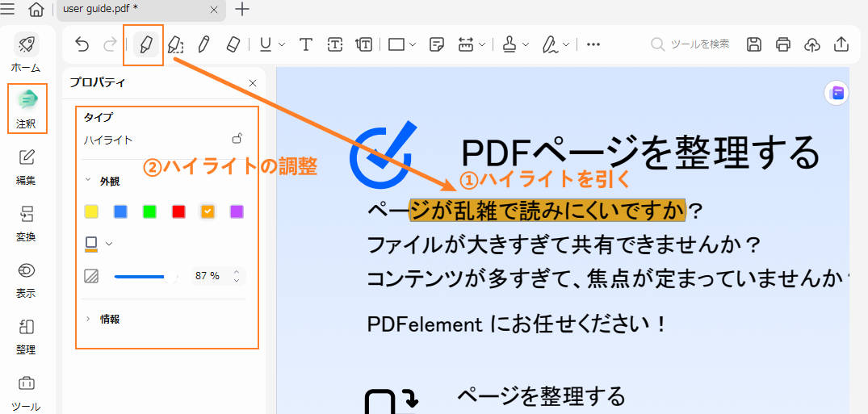Open the 編集 sidebar item
The width and height of the screenshot is (868, 414).
26,167
